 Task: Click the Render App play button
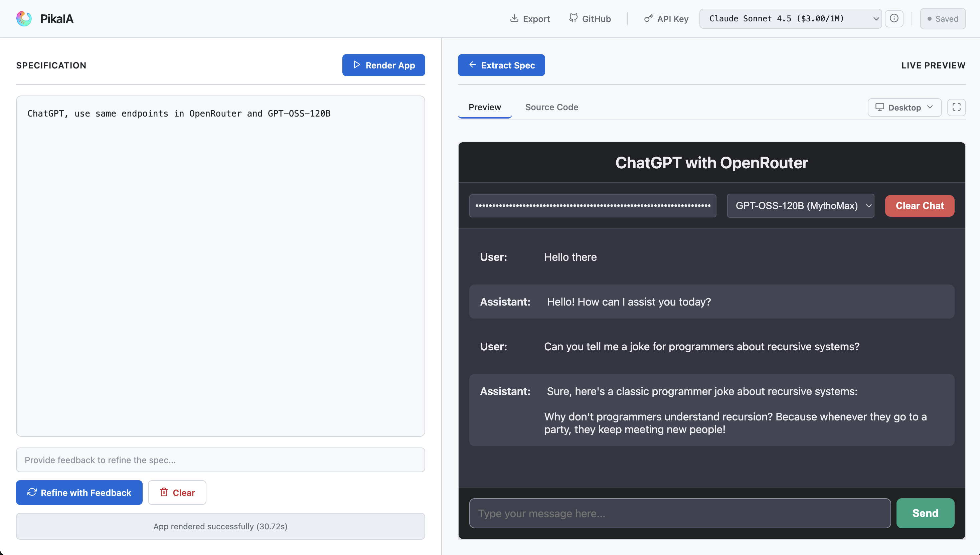click(383, 65)
